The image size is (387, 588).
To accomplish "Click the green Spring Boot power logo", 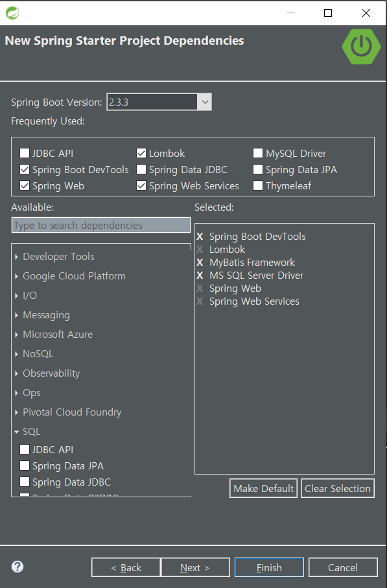I will [x=361, y=47].
